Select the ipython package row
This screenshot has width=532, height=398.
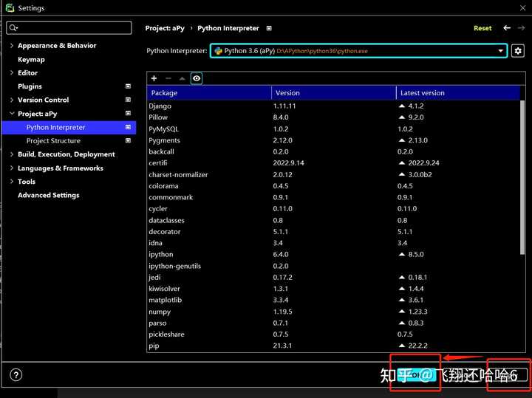click(333, 254)
